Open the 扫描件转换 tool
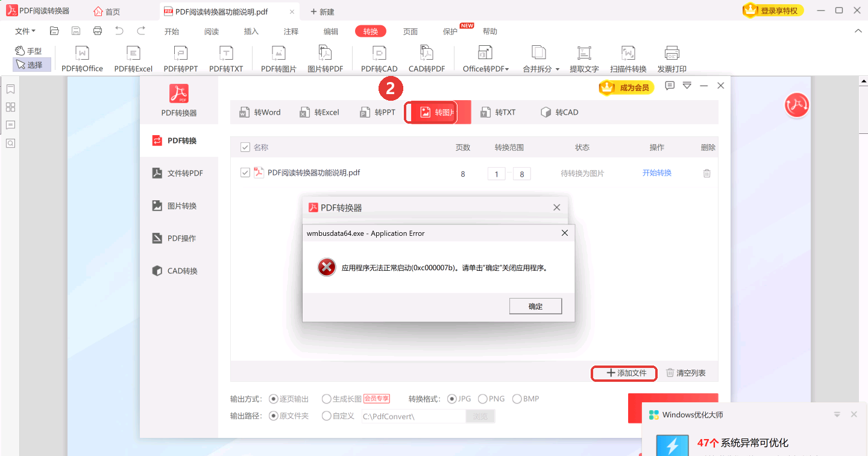 pos(628,59)
